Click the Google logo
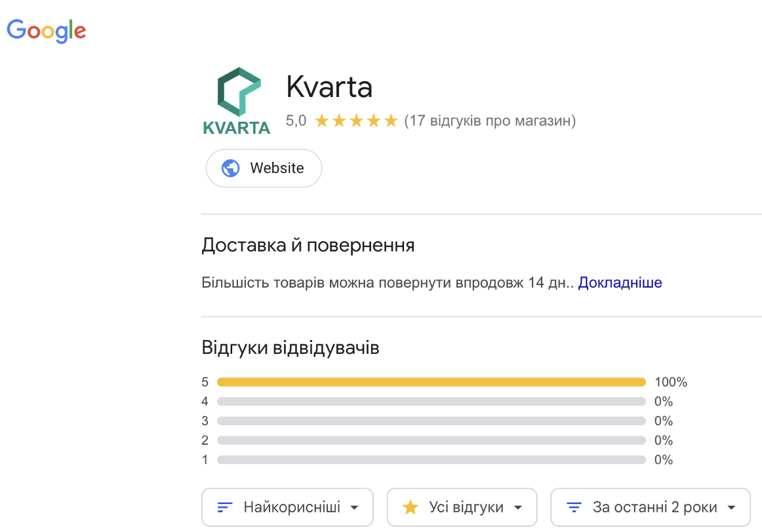Image resolution: width=762 pixels, height=532 pixels. pos(46,31)
